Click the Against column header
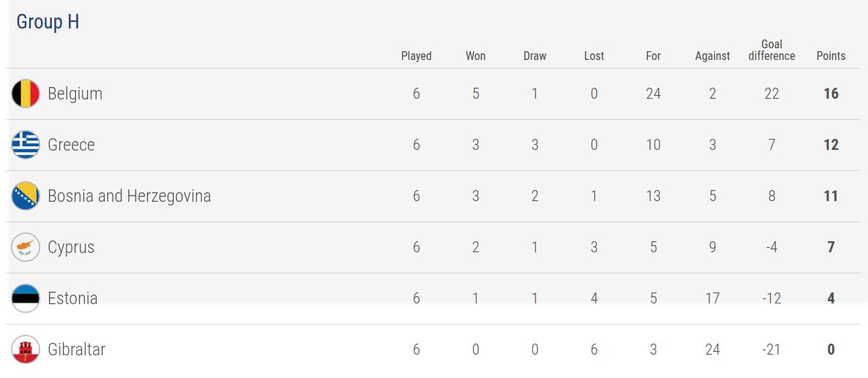 coord(712,56)
